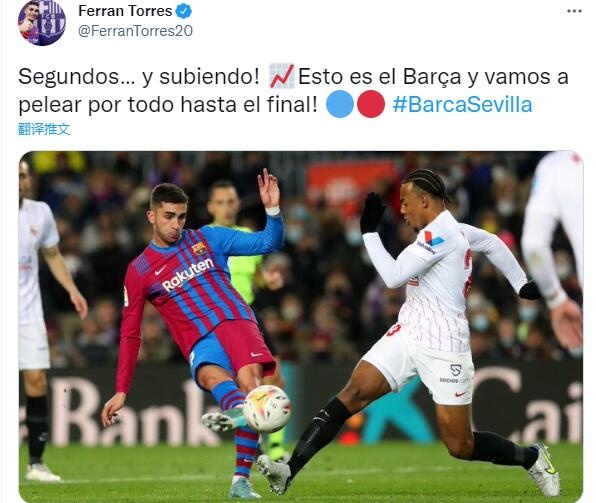This screenshot has height=503, width=596.
Task: Click the red circle emoji
Action: tap(371, 104)
